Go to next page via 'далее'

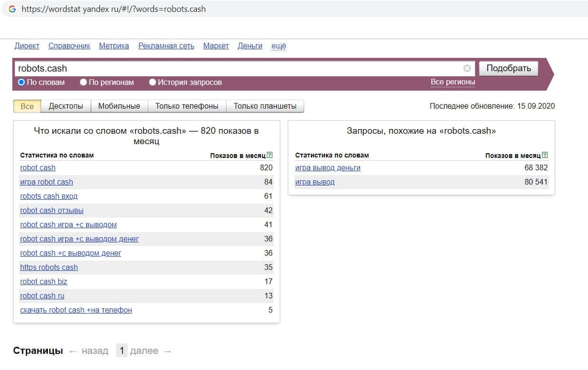coord(144,351)
